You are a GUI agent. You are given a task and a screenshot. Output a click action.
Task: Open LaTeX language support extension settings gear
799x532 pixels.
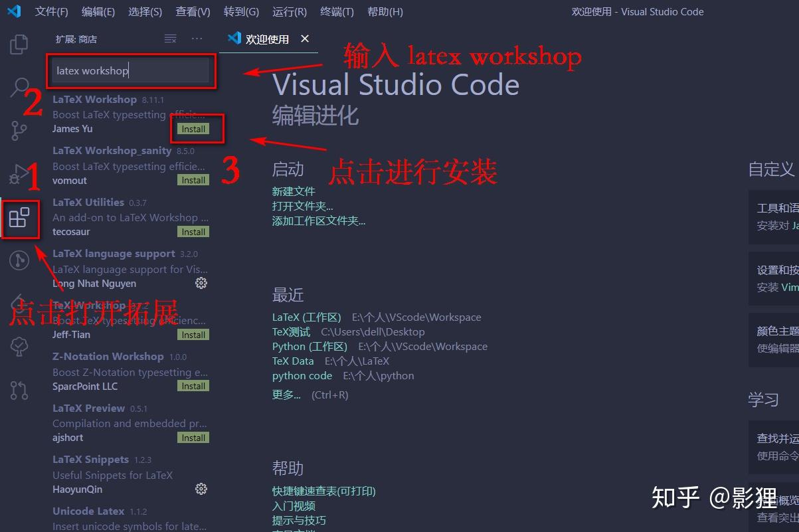coord(201,283)
